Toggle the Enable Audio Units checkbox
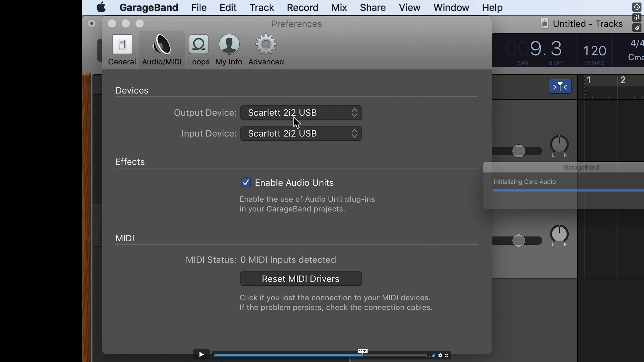This screenshot has height=362, width=644. pos(246,183)
